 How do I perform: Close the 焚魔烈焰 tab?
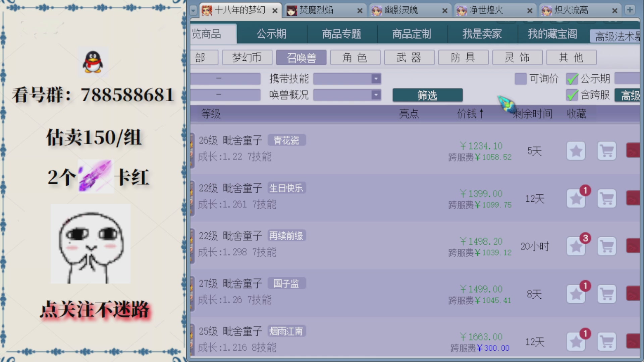tap(360, 11)
